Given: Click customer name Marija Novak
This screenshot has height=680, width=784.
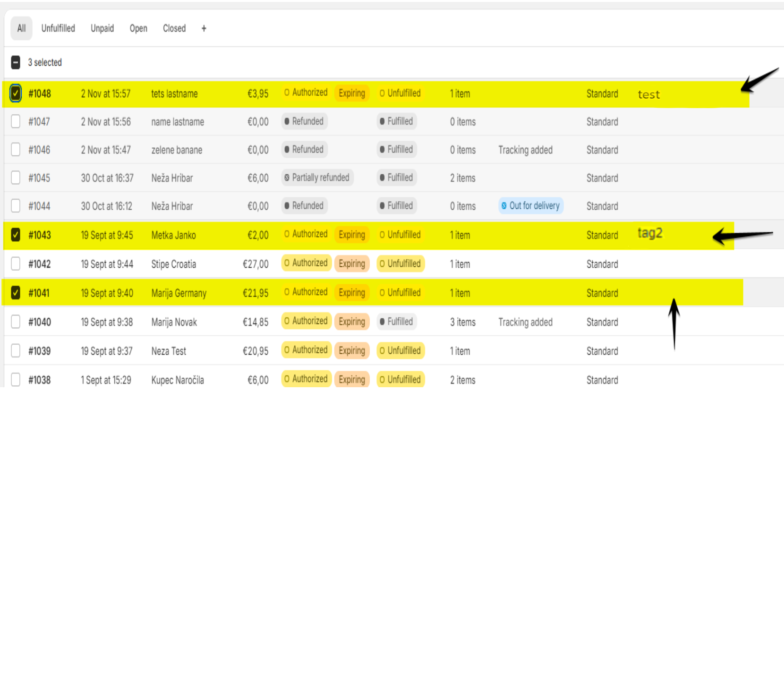Looking at the screenshot, I should click(x=174, y=322).
